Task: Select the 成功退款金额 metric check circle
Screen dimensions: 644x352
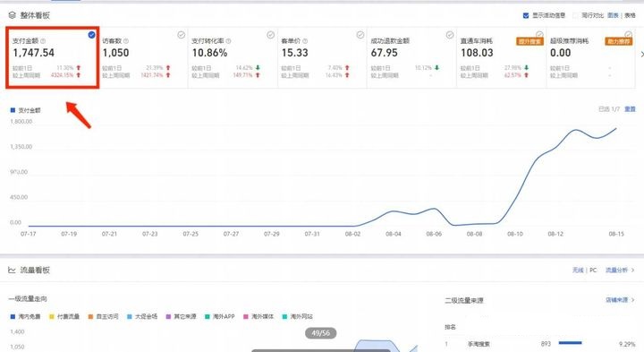Action: pyautogui.click(x=450, y=35)
